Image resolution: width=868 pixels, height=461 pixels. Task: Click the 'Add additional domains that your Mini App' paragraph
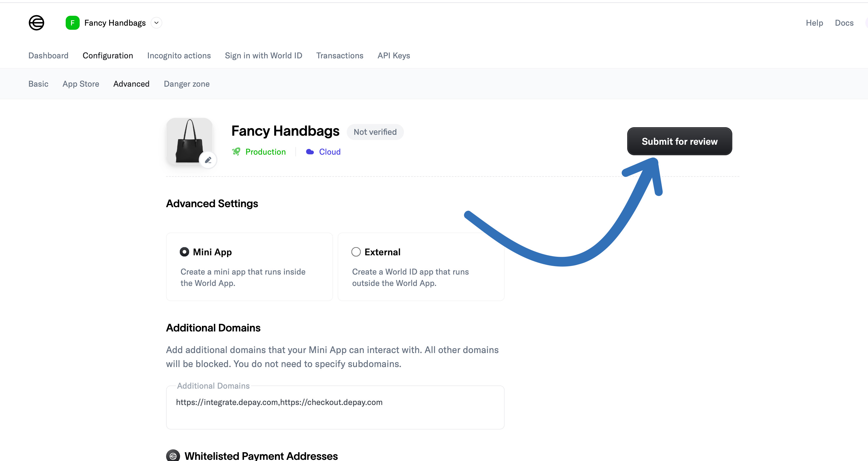point(332,357)
